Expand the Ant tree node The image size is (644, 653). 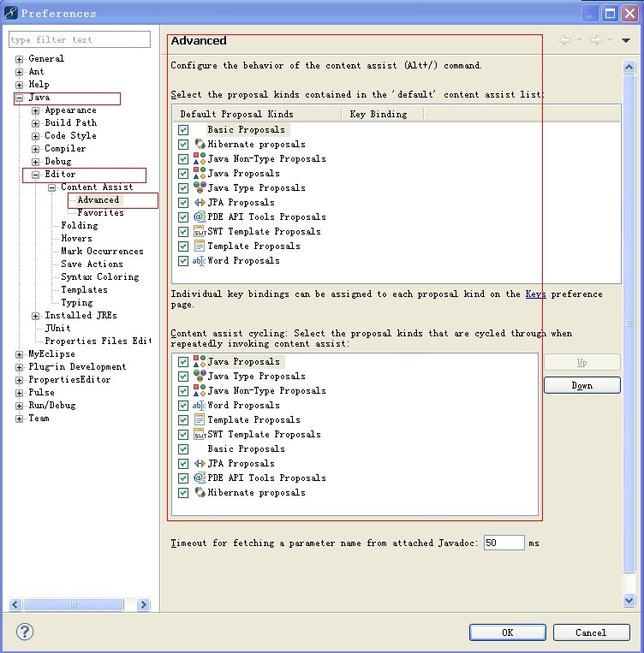pyautogui.click(x=19, y=72)
